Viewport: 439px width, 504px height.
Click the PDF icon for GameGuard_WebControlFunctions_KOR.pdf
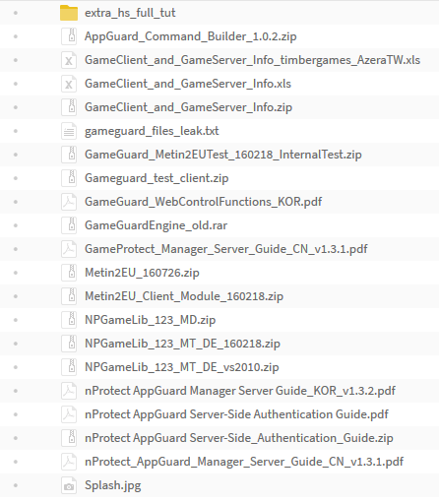pos(69,202)
